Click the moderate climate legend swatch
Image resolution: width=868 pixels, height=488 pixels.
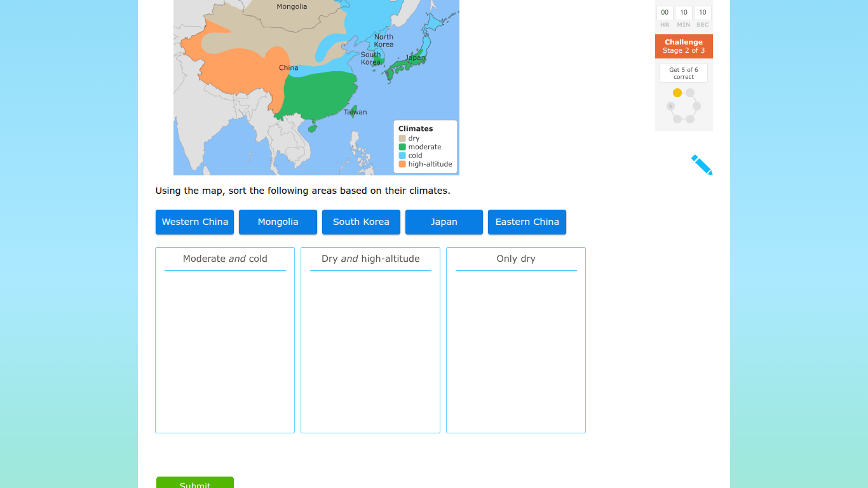point(403,147)
